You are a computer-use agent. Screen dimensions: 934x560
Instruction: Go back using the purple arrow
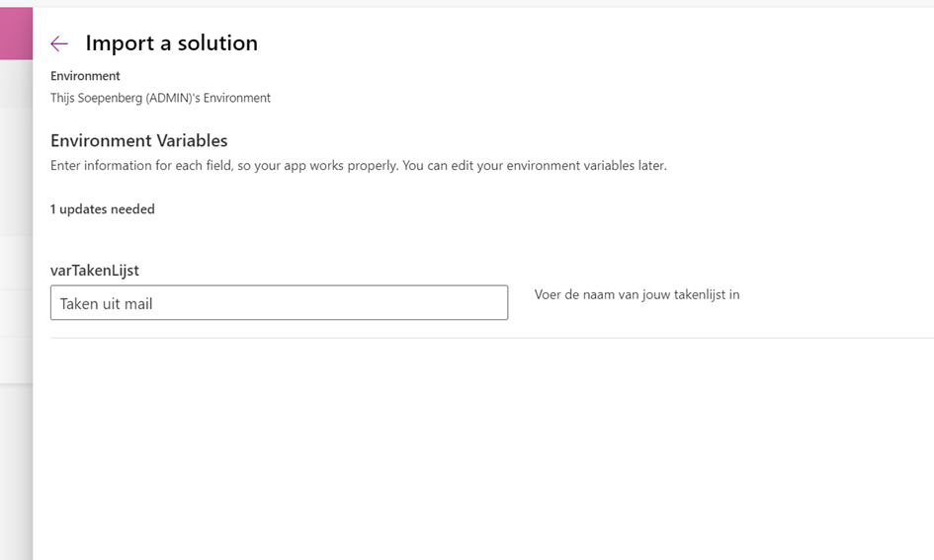59,43
